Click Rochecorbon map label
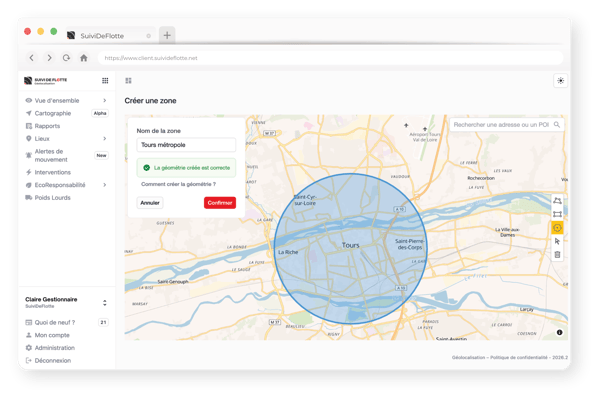Screen dimensions: 600x399 pos(481,178)
